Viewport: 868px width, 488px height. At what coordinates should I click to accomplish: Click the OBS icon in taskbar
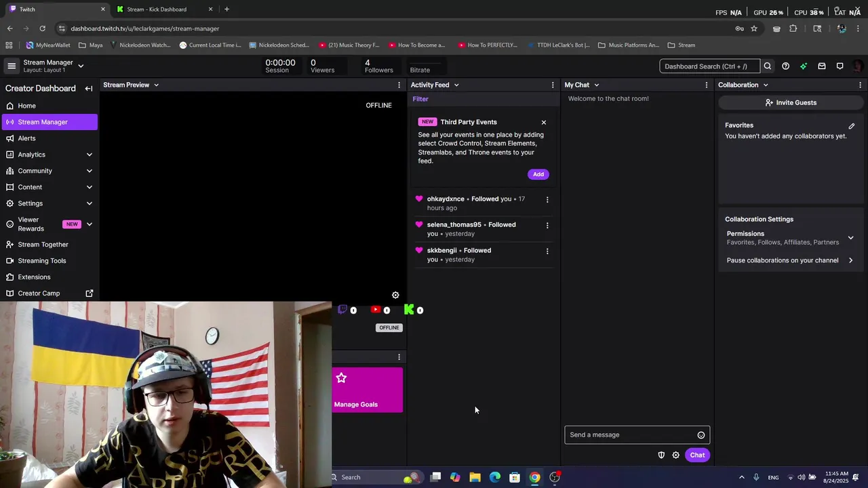pos(555,477)
